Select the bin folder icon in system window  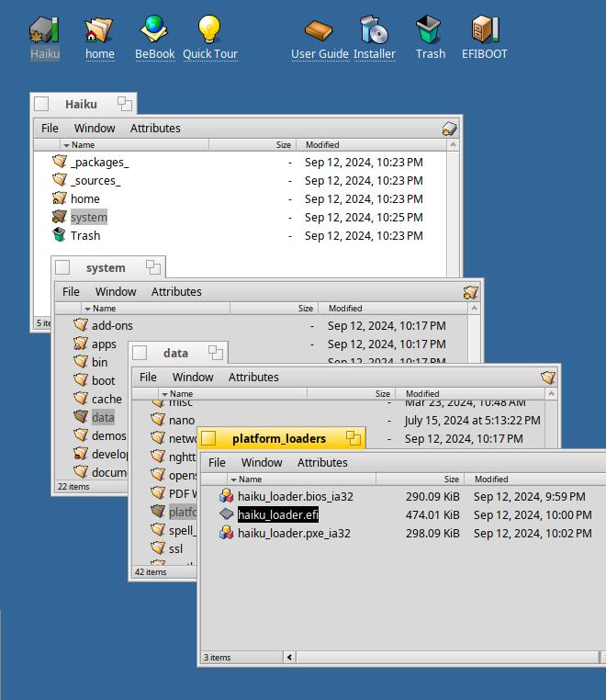[x=80, y=362]
